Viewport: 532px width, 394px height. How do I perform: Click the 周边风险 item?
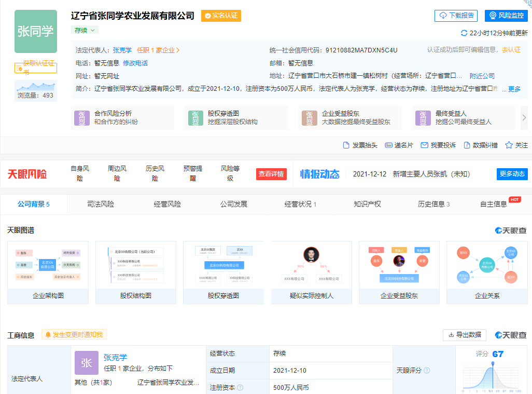(117, 173)
